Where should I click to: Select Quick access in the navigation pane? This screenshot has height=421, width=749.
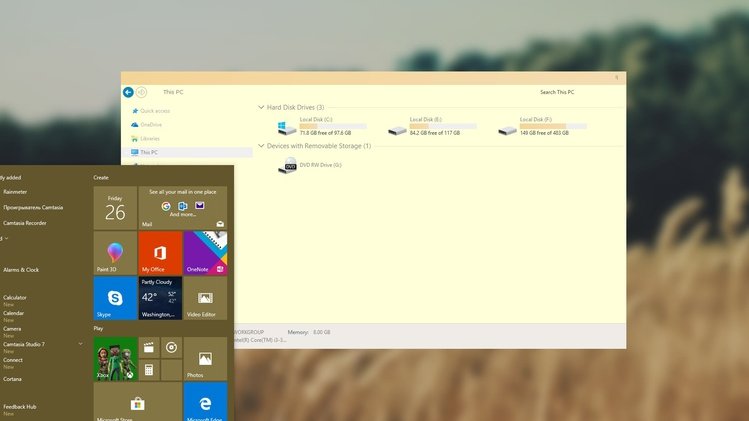(155, 111)
